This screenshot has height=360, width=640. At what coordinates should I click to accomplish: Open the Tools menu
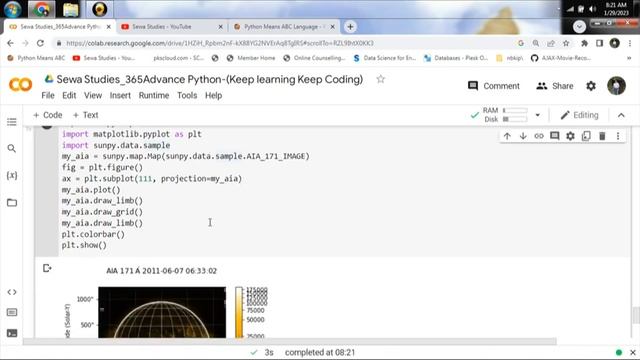pyautogui.click(x=187, y=96)
